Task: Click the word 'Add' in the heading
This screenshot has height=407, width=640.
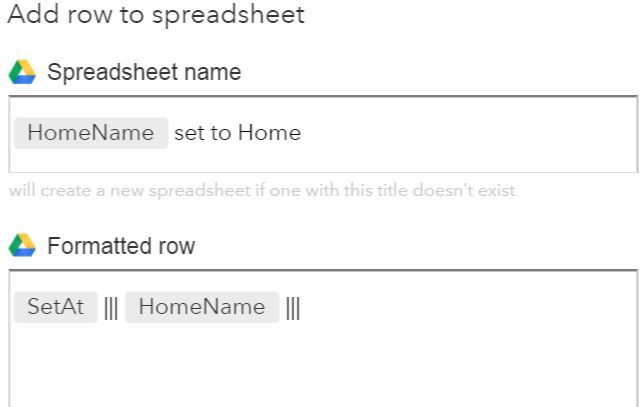Action: [28, 15]
